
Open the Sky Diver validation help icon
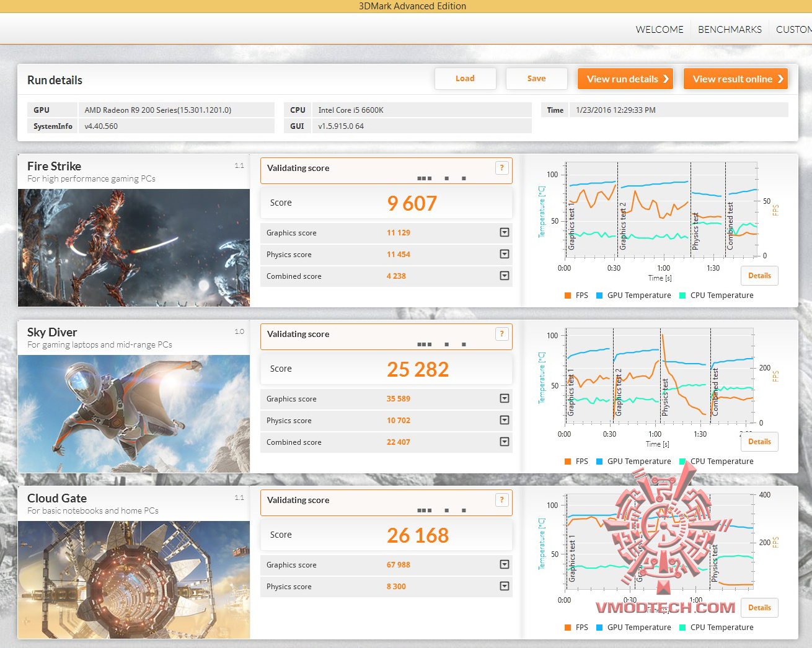point(502,334)
